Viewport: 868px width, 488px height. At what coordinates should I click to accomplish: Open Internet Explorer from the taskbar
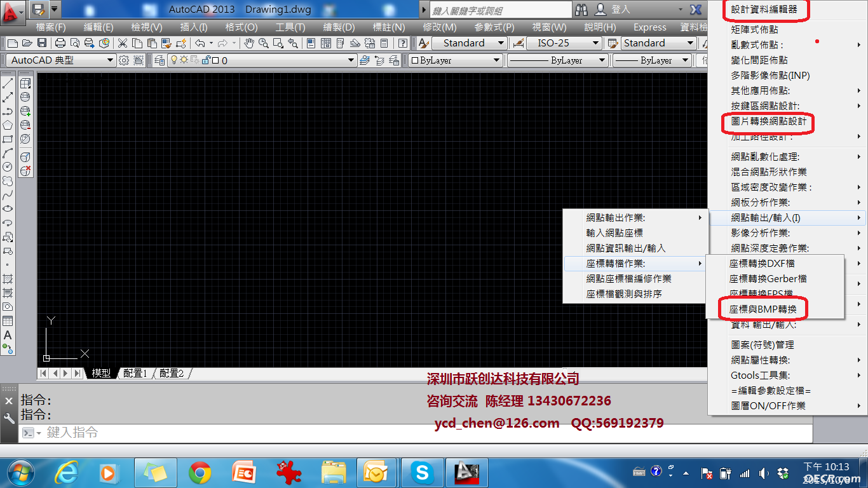click(x=65, y=473)
